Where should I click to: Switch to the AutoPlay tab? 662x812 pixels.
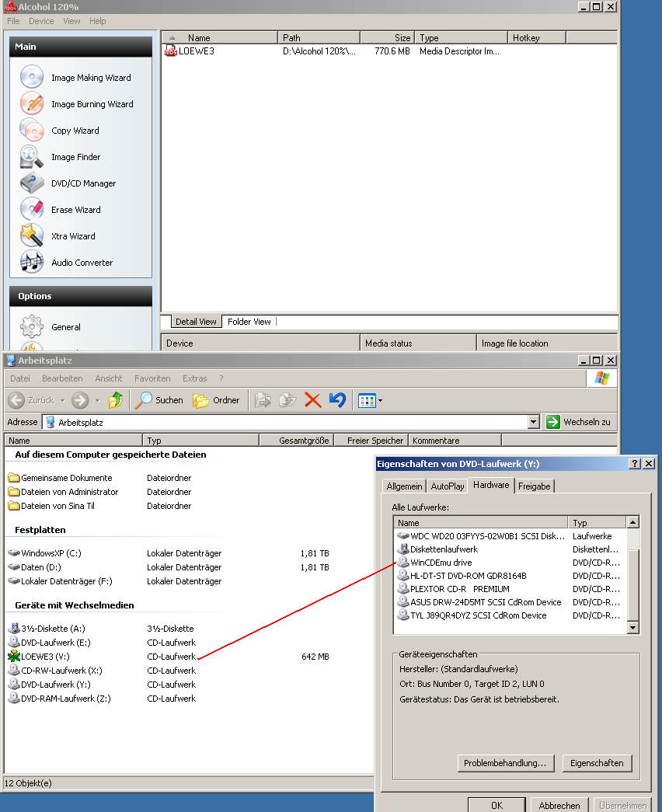(448, 486)
